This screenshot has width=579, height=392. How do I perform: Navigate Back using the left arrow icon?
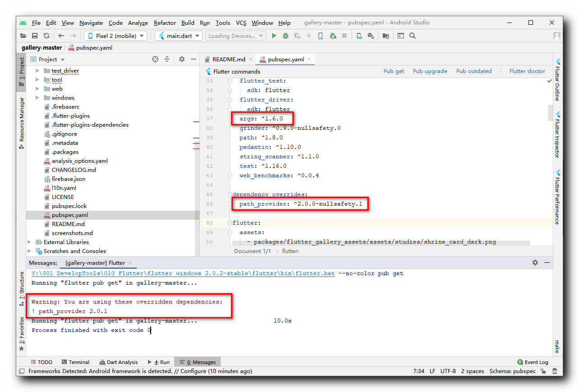coord(61,36)
